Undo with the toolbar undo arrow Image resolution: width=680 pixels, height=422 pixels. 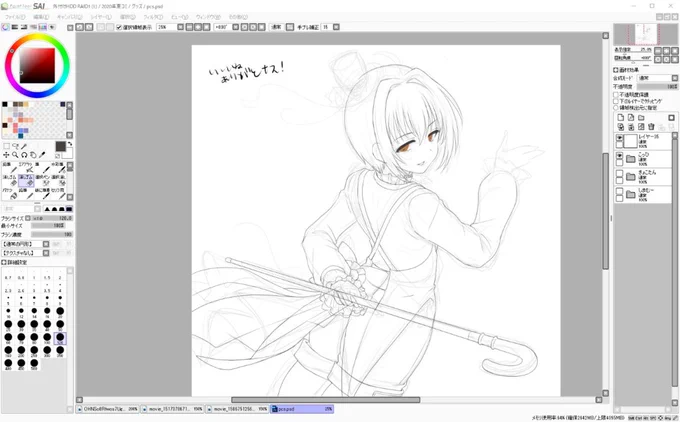(80, 27)
